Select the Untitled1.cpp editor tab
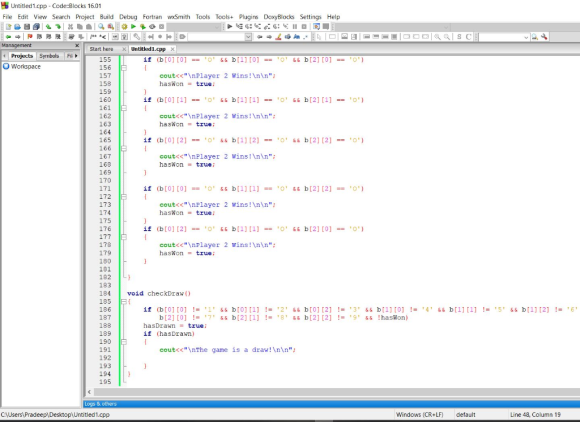Image resolution: width=580 pixels, height=422 pixels. pyautogui.click(x=148, y=49)
